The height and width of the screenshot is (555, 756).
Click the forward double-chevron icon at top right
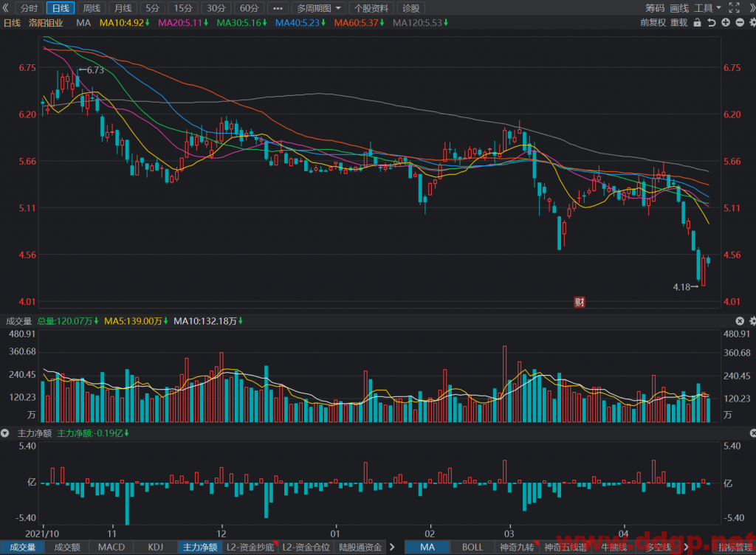[x=751, y=7]
